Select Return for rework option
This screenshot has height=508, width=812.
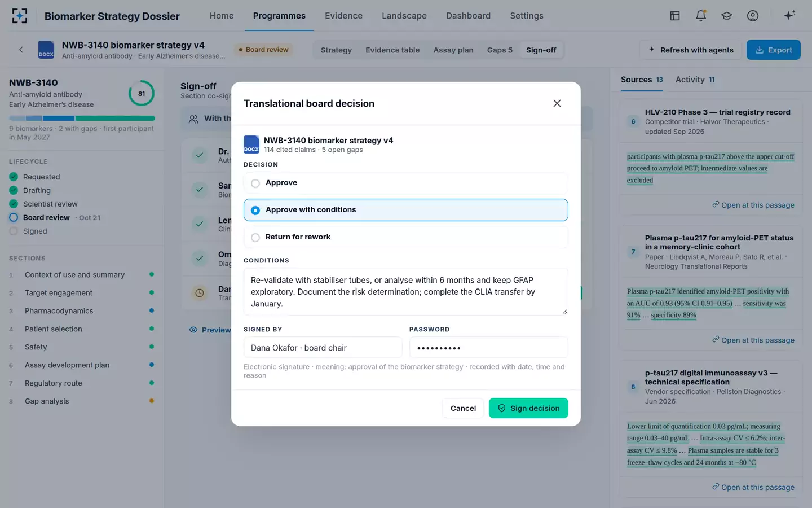pyautogui.click(x=405, y=237)
